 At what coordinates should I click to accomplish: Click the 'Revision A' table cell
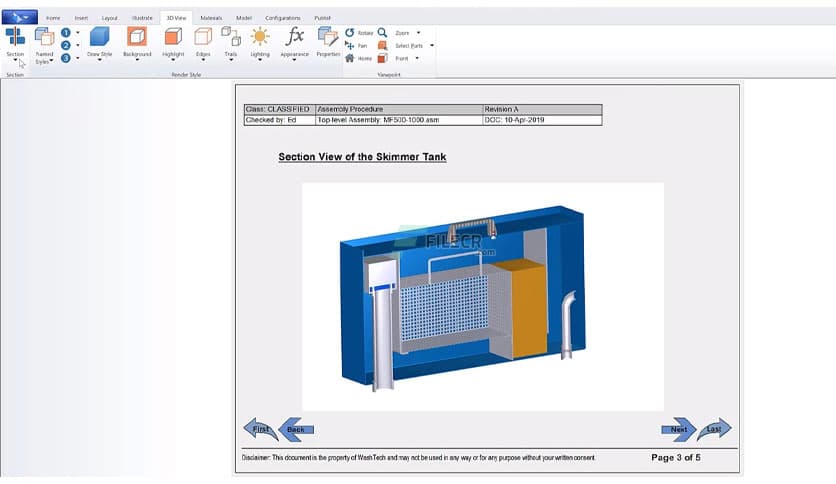coord(542,109)
